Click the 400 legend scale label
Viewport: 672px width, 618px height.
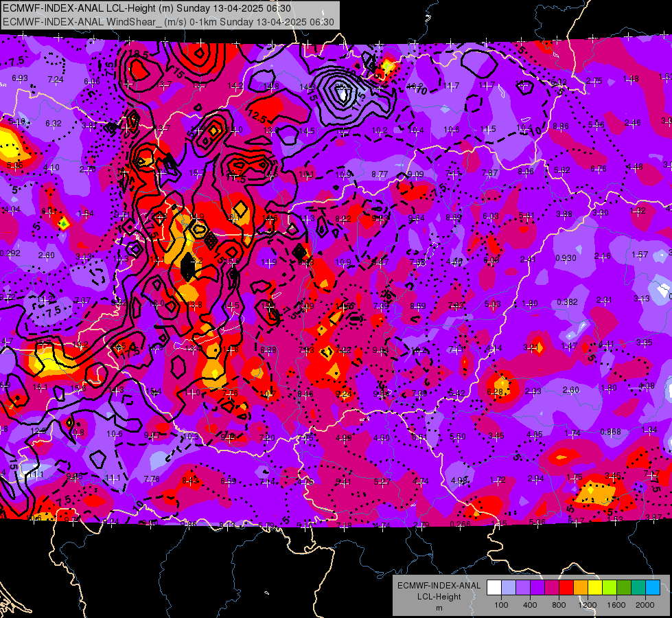tap(530, 605)
